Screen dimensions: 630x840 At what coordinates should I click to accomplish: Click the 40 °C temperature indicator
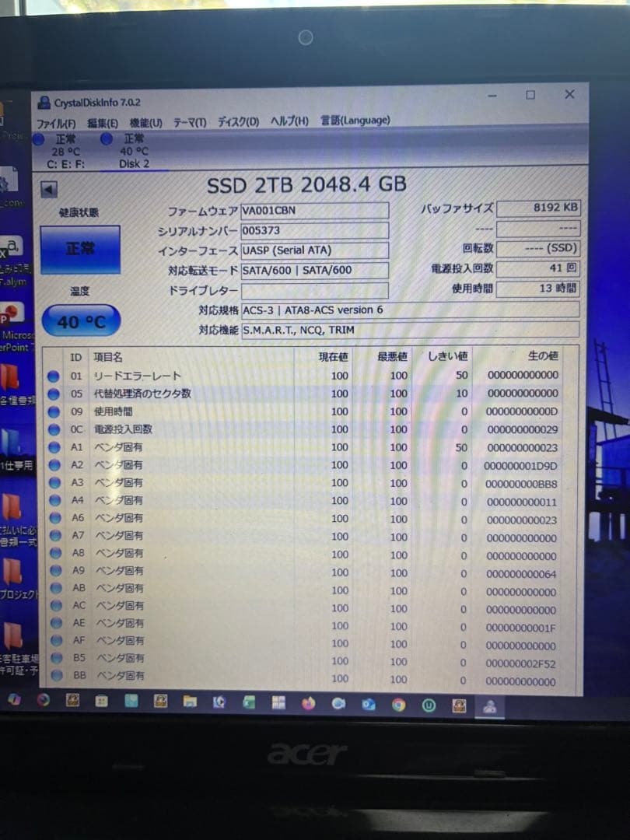click(x=80, y=320)
